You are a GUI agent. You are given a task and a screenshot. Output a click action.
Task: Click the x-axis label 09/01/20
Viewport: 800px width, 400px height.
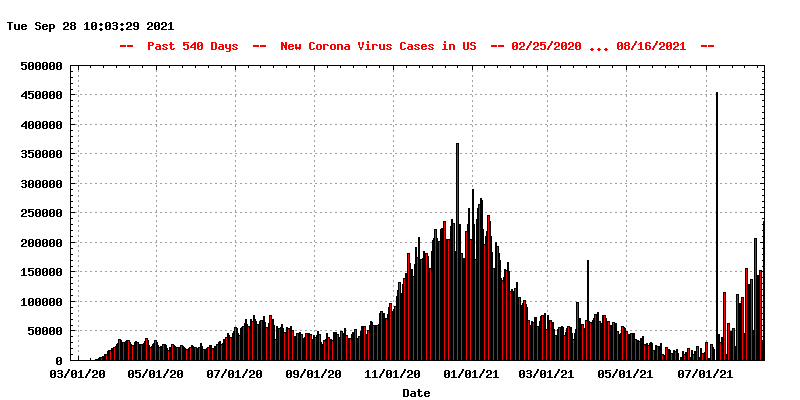pyautogui.click(x=314, y=374)
